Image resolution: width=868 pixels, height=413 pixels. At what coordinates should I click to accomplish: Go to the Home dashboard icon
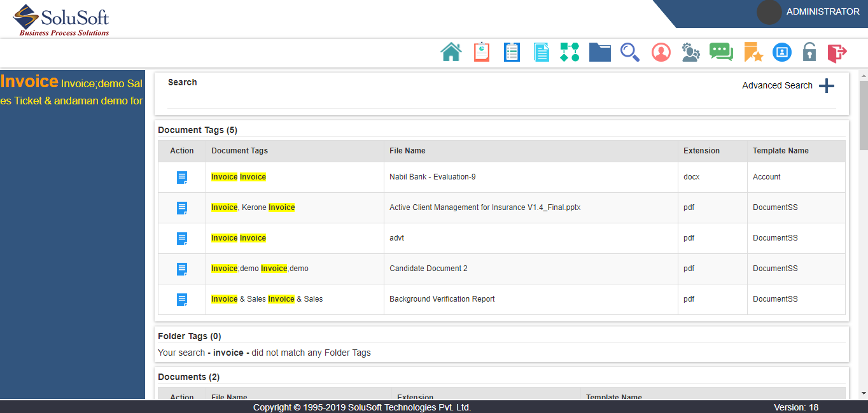tap(451, 52)
